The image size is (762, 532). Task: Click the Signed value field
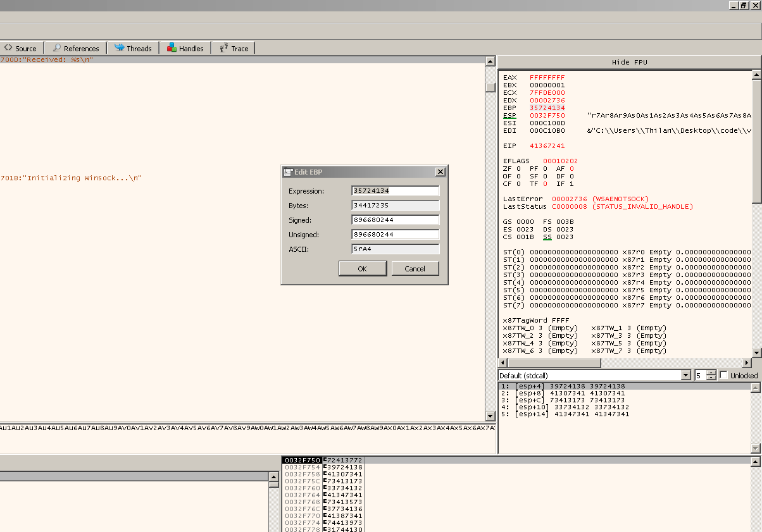396,220
